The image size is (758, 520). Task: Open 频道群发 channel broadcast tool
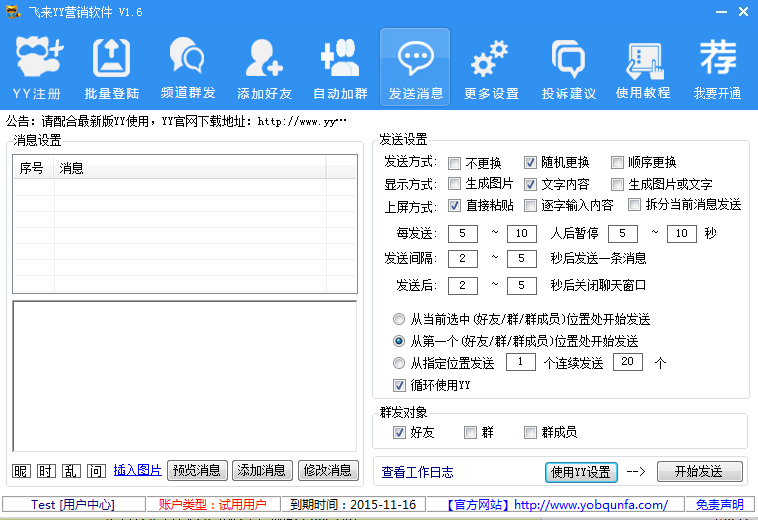[x=187, y=68]
